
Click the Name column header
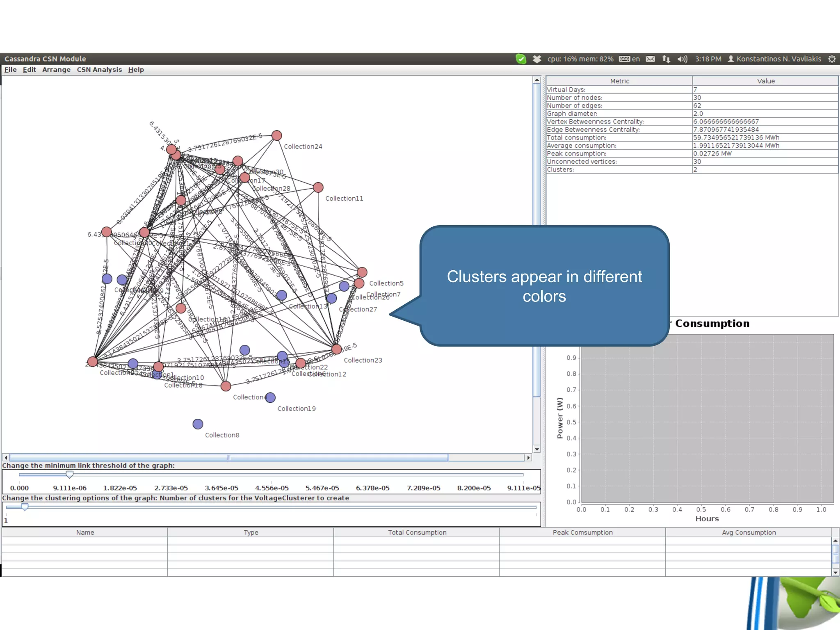coord(85,532)
